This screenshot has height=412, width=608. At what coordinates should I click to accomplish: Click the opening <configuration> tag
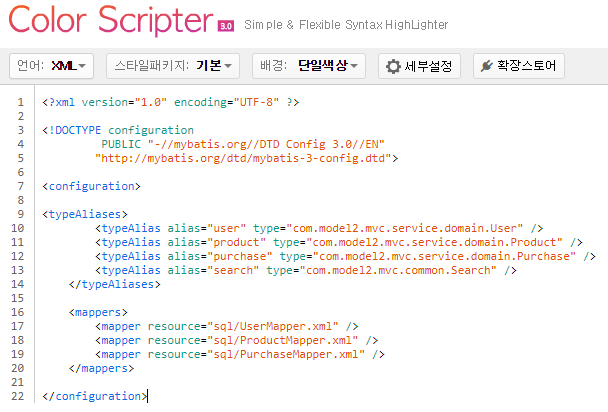tap(91, 186)
